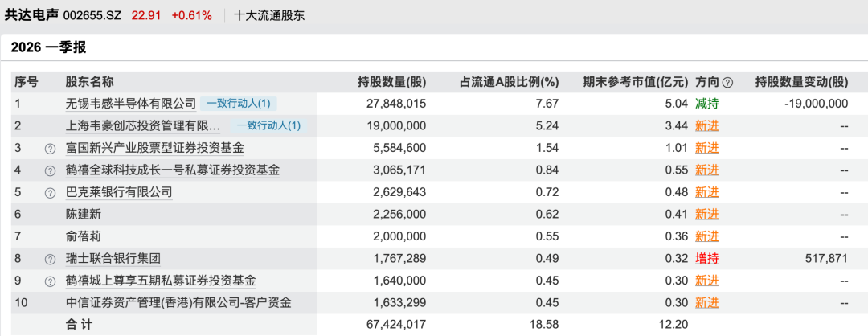Click the 占流通A股比例(%) column header
This screenshot has width=868, height=336.
click(x=508, y=82)
